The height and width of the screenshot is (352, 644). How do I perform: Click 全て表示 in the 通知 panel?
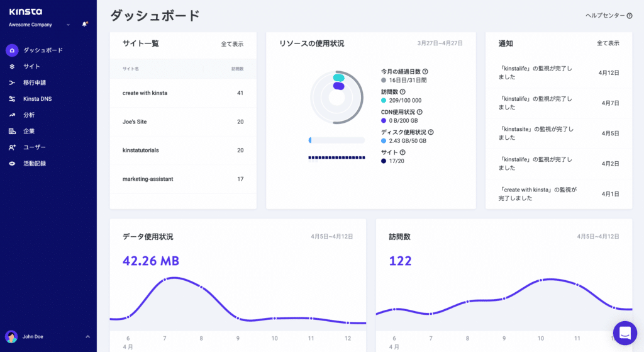pyautogui.click(x=608, y=43)
